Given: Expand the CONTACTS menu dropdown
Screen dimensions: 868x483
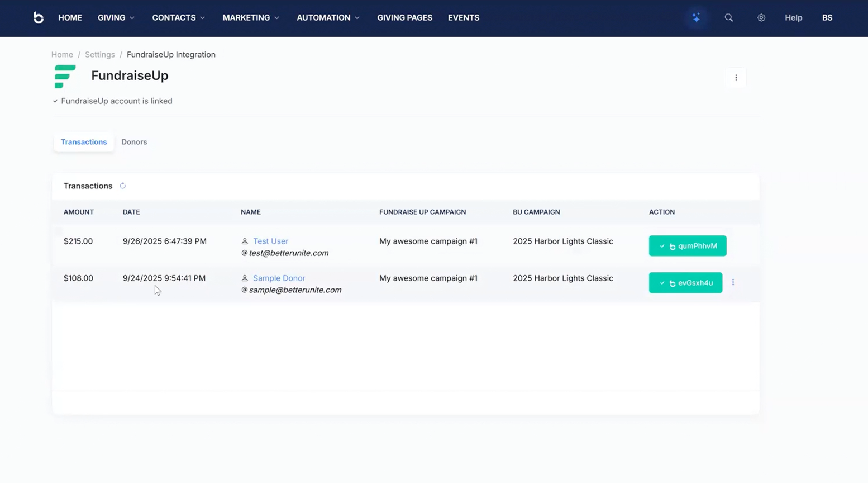Looking at the screenshot, I should point(179,18).
